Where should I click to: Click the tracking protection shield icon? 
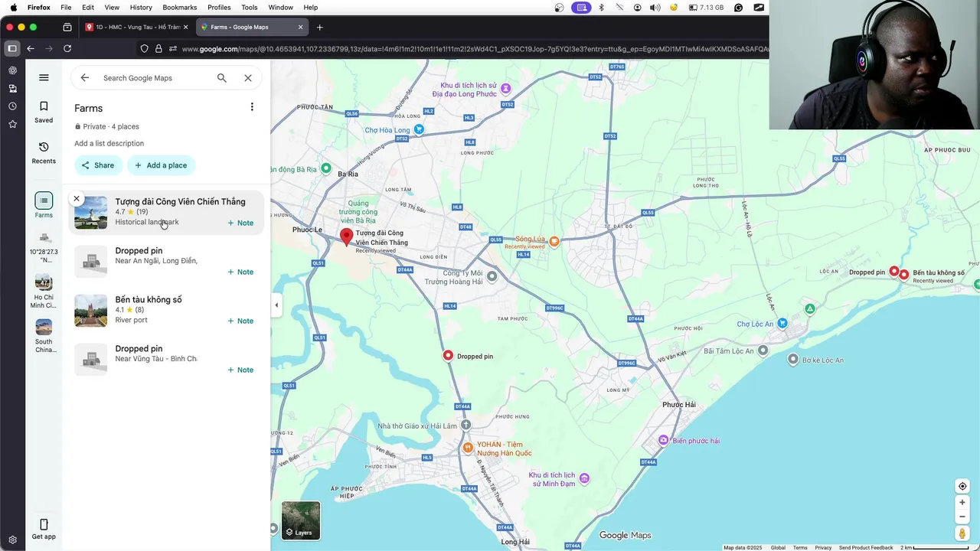144,49
